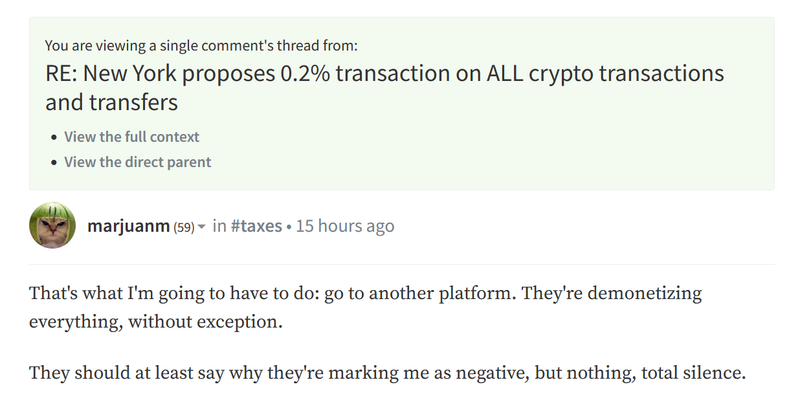
Task: Open the marjuanm author profile link
Action: click(129, 226)
